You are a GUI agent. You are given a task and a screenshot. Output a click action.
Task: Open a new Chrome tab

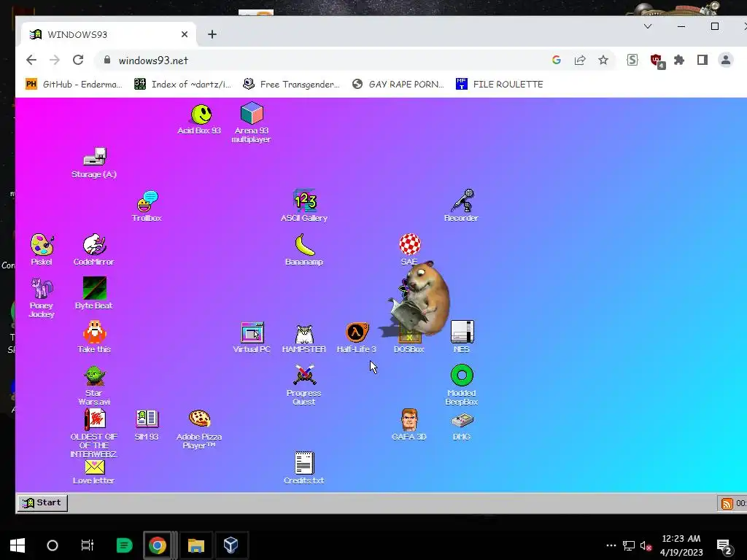click(x=212, y=34)
